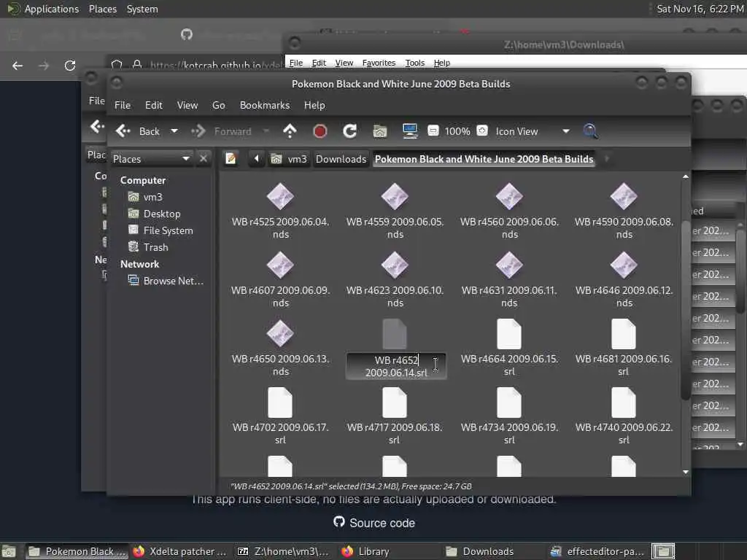The image size is (747, 560).
Task: Open the Bookmarks menu
Action: coord(264,105)
